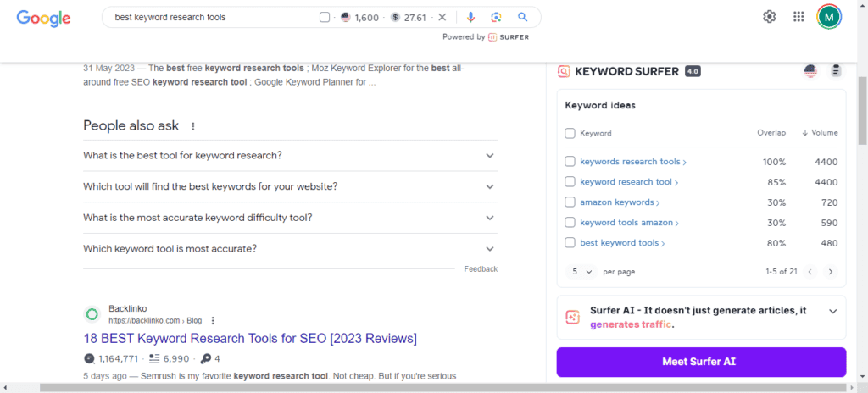Open the 'keywords research tools' keyword link
The width and height of the screenshot is (868, 393).
(632, 162)
